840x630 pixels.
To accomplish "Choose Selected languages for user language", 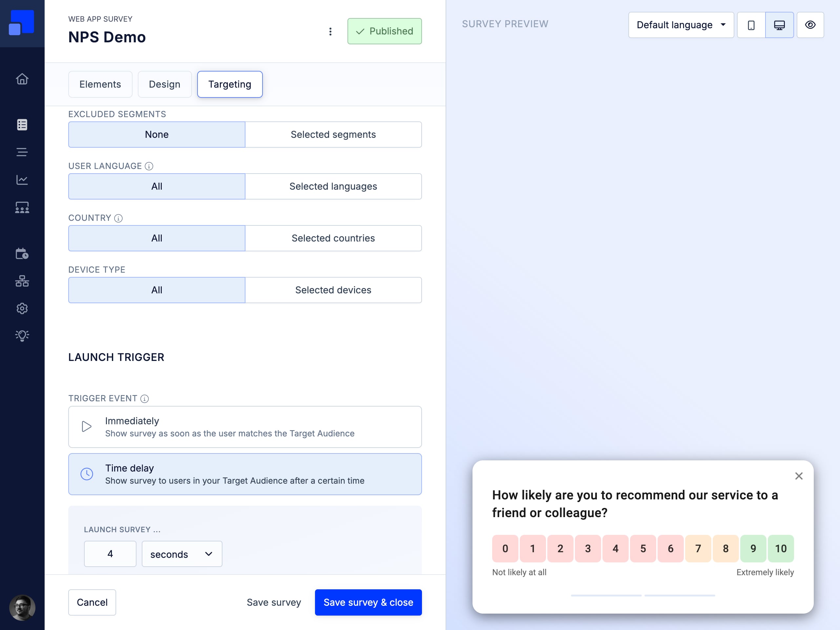I will pos(333,186).
